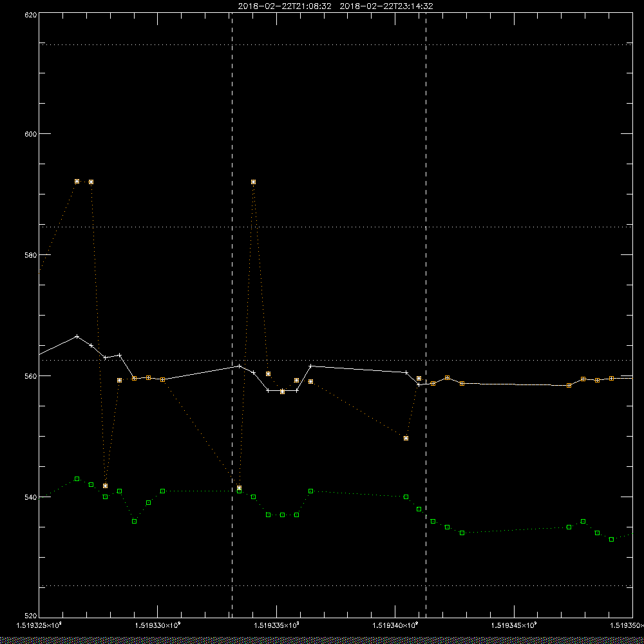Click the 1.519340×10⁹ x-axis label
Screen dimensions: 644x644
pyautogui.click(x=395, y=625)
